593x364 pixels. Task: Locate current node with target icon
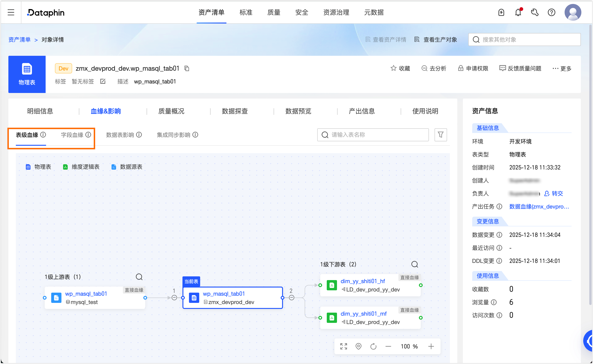pos(358,346)
